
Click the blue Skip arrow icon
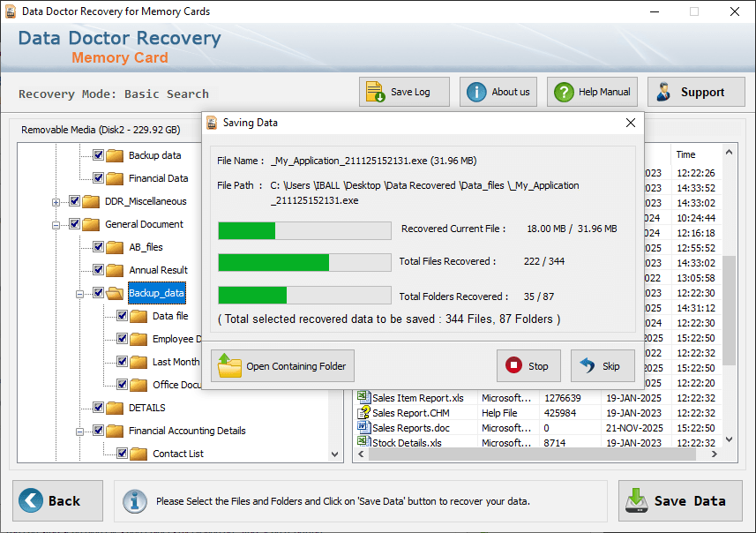coord(588,365)
